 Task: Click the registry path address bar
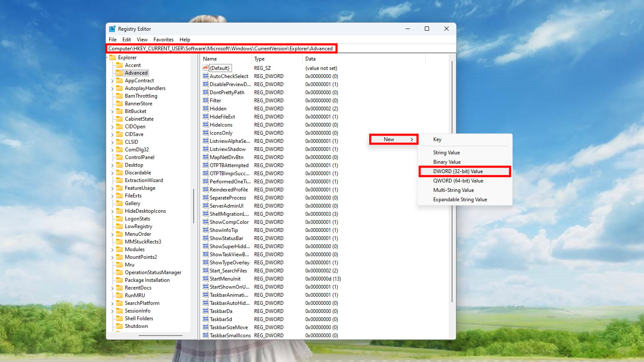point(220,49)
